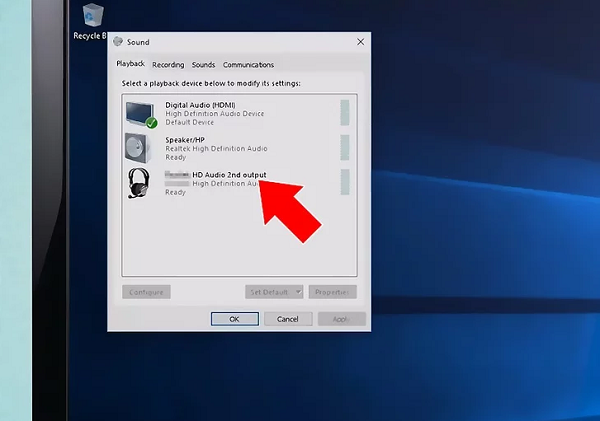
Task: Click the Apply button
Action: [341, 319]
